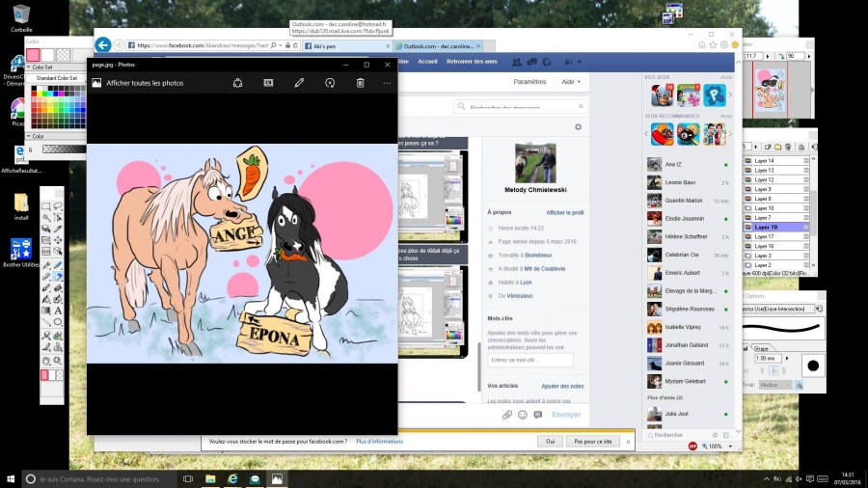Open the three-dot more menu in Photos
868x488 pixels.
pos(387,83)
